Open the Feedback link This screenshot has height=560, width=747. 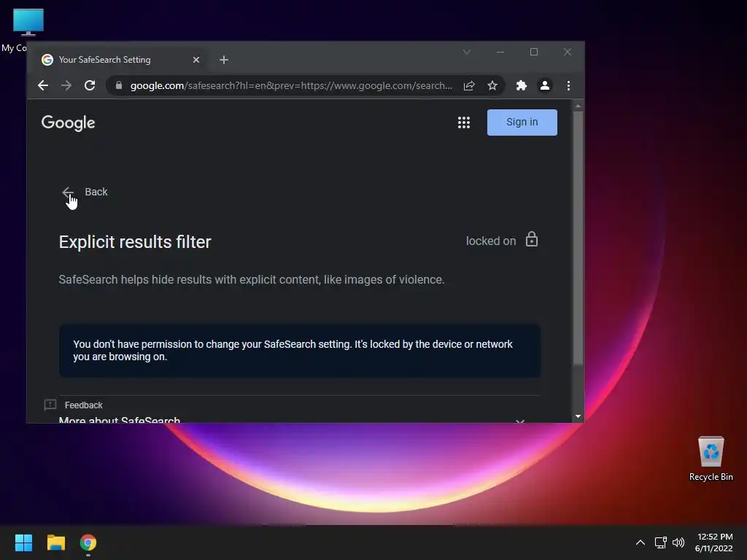click(x=83, y=405)
